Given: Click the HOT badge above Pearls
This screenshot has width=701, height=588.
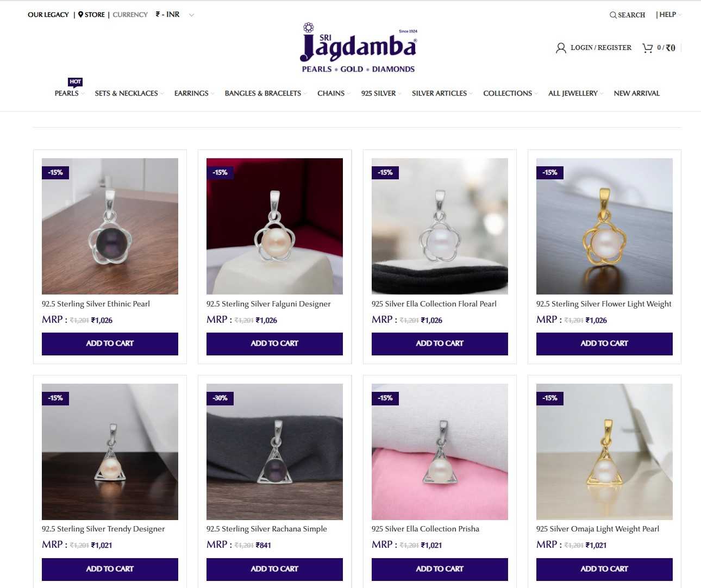Looking at the screenshot, I should click(75, 82).
